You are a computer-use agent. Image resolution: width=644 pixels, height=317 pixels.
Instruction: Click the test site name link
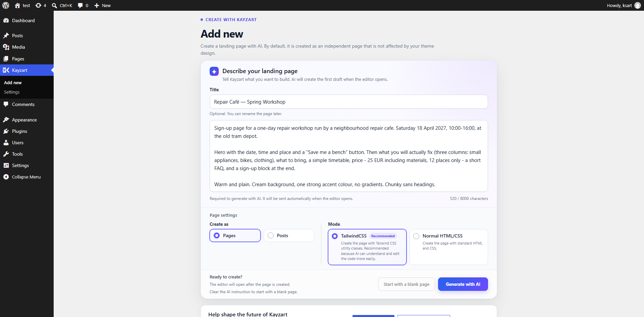pyautogui.click(x=26, y=5)
